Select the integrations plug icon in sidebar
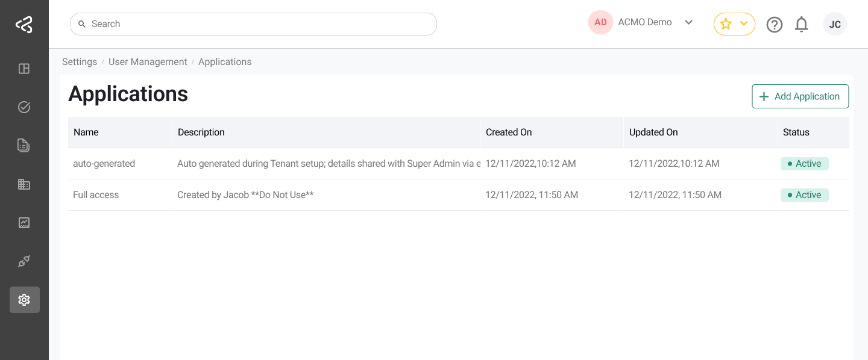 tap(24, 261)
